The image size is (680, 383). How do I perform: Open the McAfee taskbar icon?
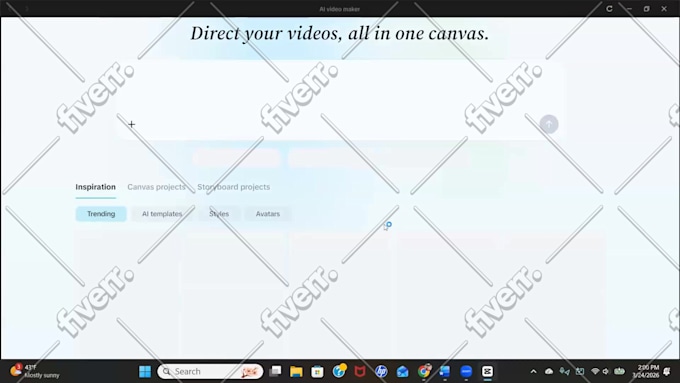[x=360, y=372]
